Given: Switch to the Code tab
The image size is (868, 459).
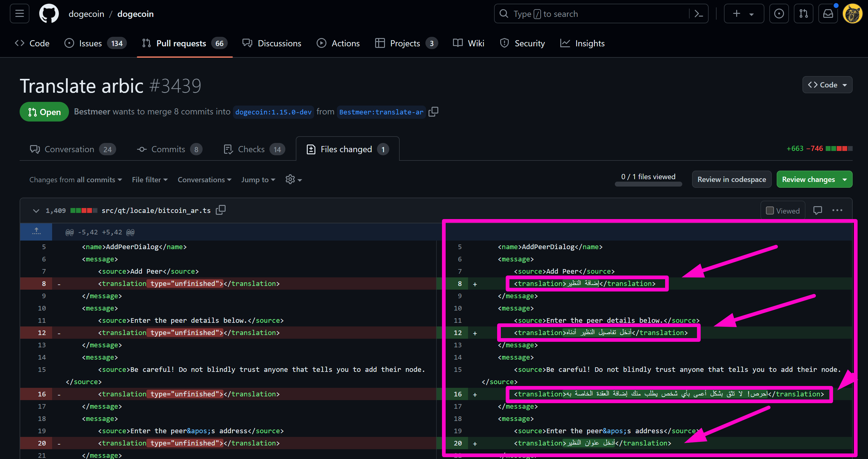Looking at the screenshot, I should tap(32, 43).
